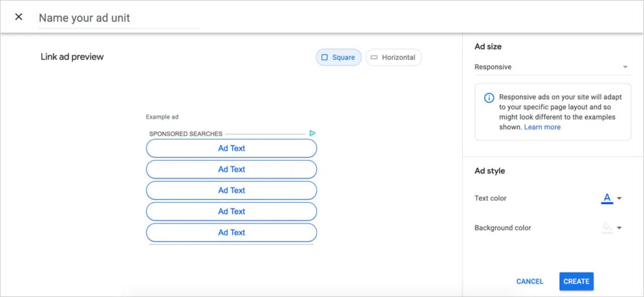Click the info icon in responsive notice
The height and width of the screenshot is (297, 644).
tap(489, 98)
